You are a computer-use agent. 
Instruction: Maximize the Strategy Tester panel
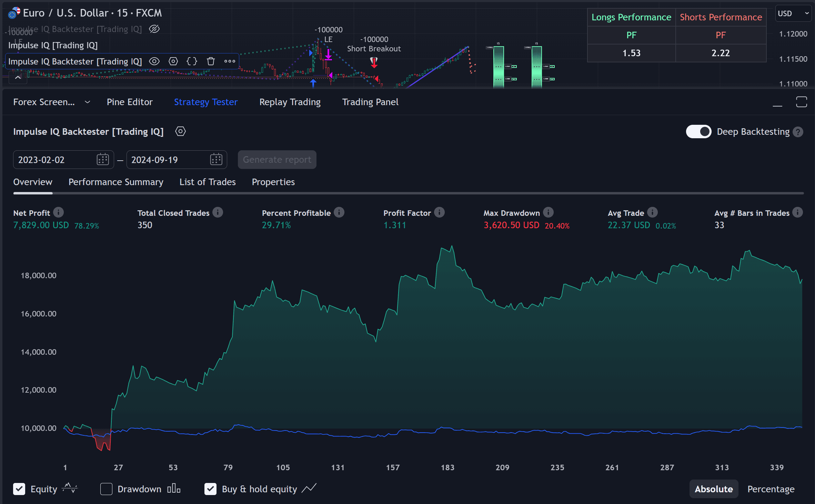click(802, 102)
